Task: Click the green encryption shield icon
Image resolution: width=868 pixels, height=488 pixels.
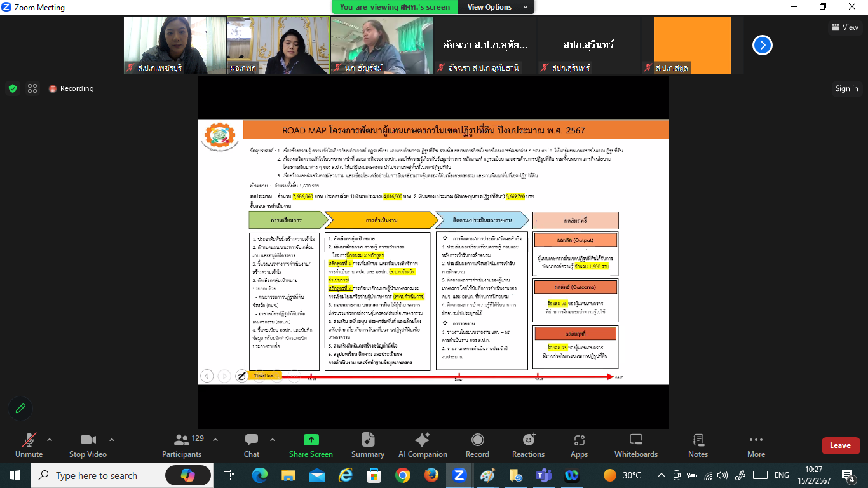Action: tap(13, 88)
